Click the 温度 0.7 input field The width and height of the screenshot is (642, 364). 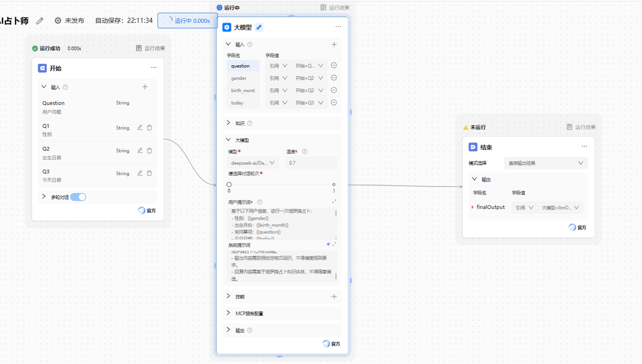point(311,163)
